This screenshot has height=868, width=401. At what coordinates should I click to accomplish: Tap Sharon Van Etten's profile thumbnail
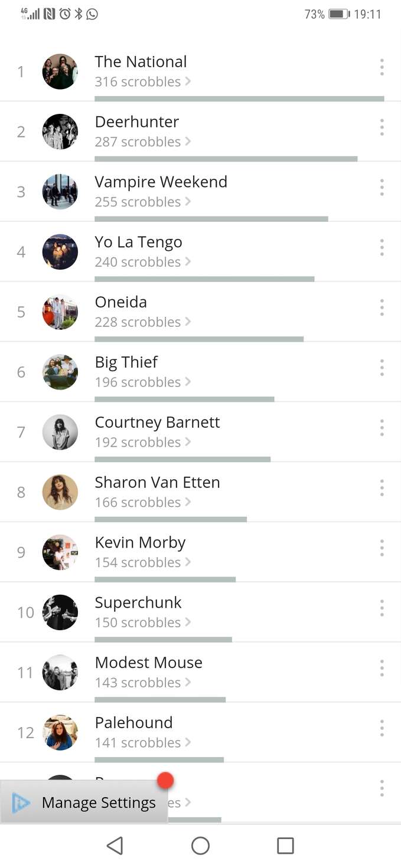click(60, 492)
